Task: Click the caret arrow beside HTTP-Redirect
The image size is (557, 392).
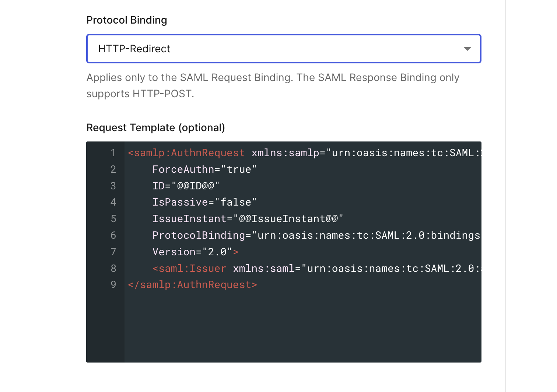Action: coord(467,49)
